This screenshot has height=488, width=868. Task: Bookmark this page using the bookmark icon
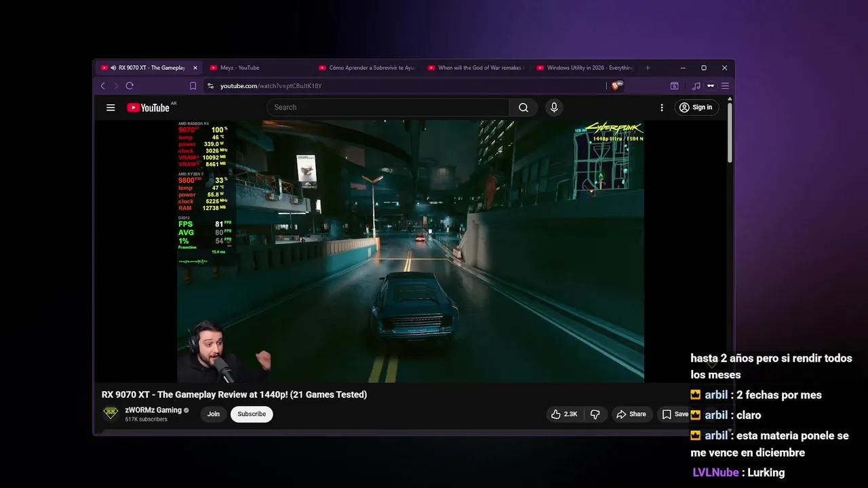[x=193, y=86]
